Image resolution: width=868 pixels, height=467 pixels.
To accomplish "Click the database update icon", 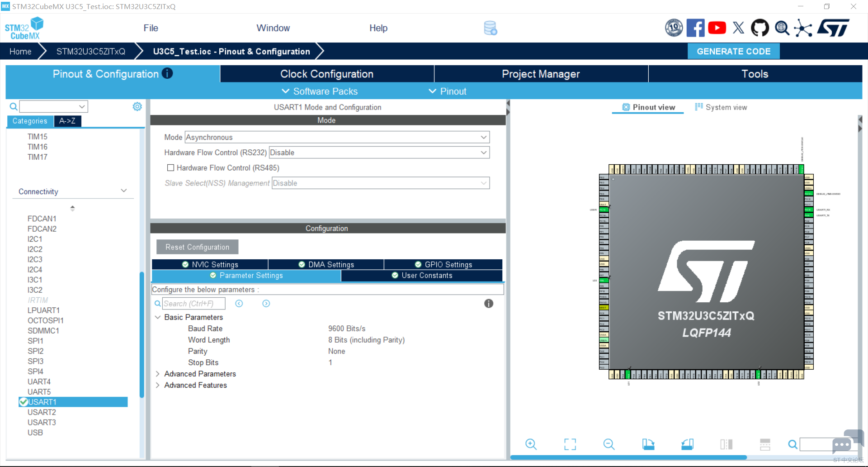I will [491, 28].
